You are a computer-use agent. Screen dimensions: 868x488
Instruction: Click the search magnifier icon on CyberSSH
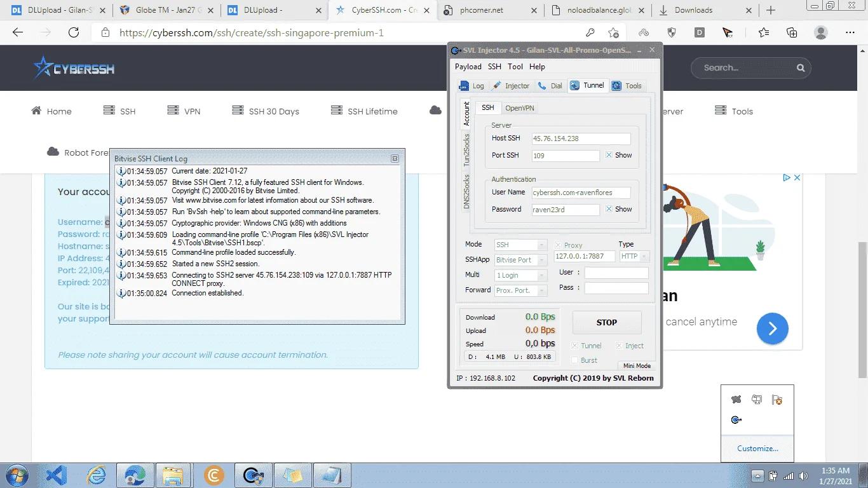click(801, 68)
